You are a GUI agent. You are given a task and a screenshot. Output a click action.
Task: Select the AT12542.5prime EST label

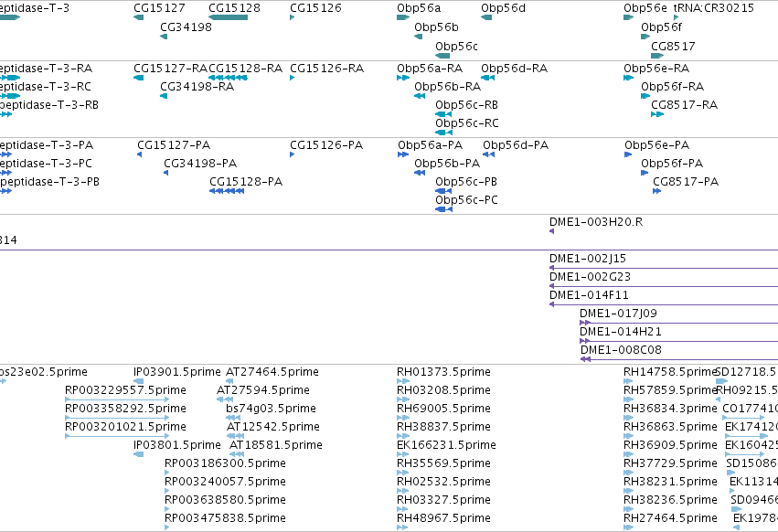[273, 427]
